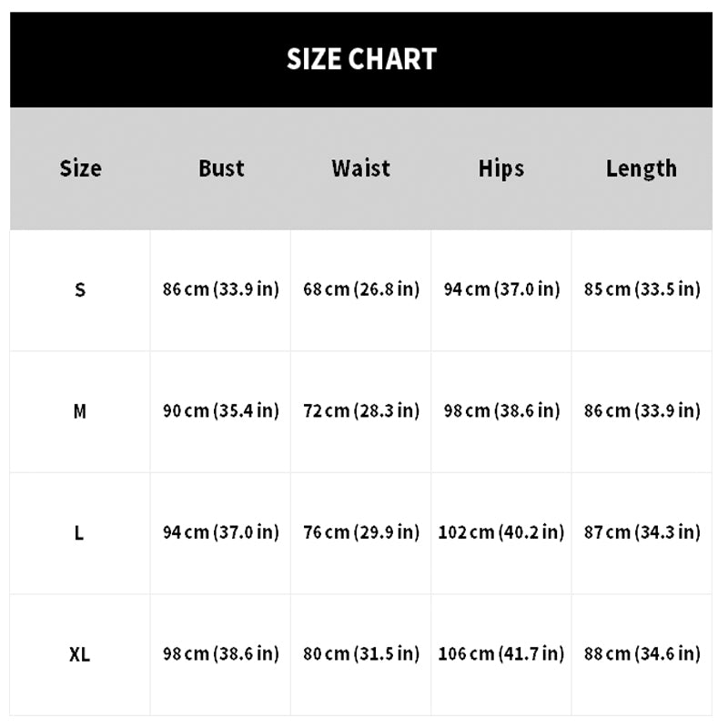Click the Waist column header

coord(360,168)
